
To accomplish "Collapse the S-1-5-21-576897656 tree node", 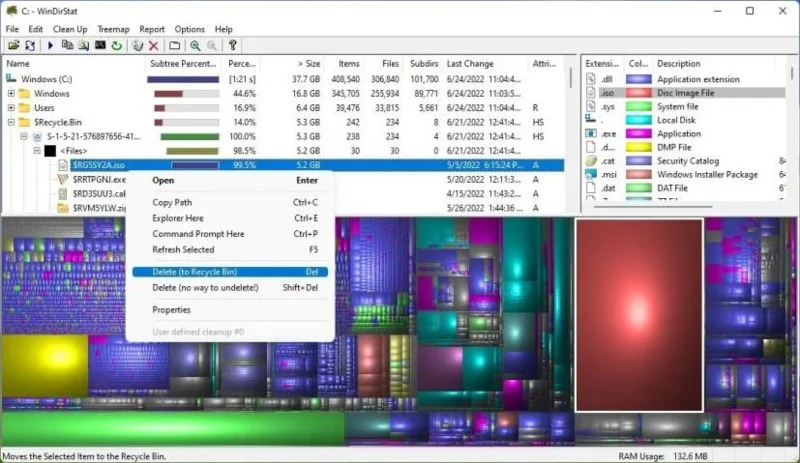I will click(23, 136).
